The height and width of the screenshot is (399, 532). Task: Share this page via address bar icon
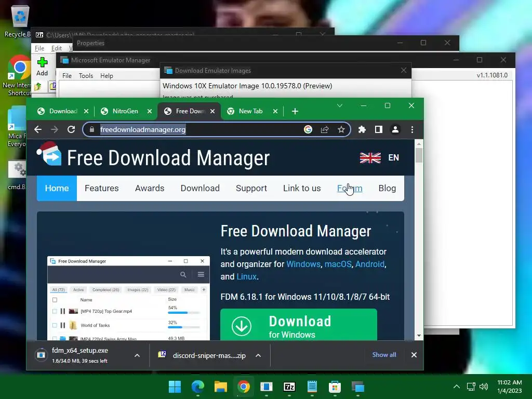click(x=325, y=129)
